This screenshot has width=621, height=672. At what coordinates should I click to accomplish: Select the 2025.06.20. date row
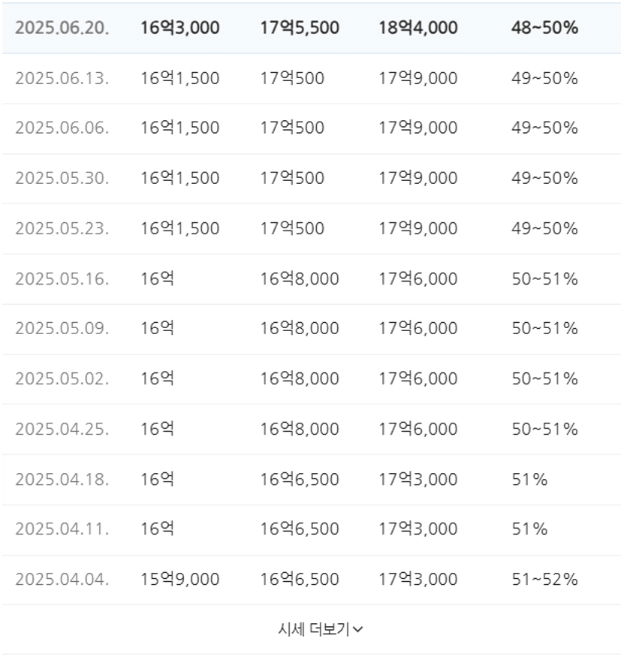click(311, 29)
